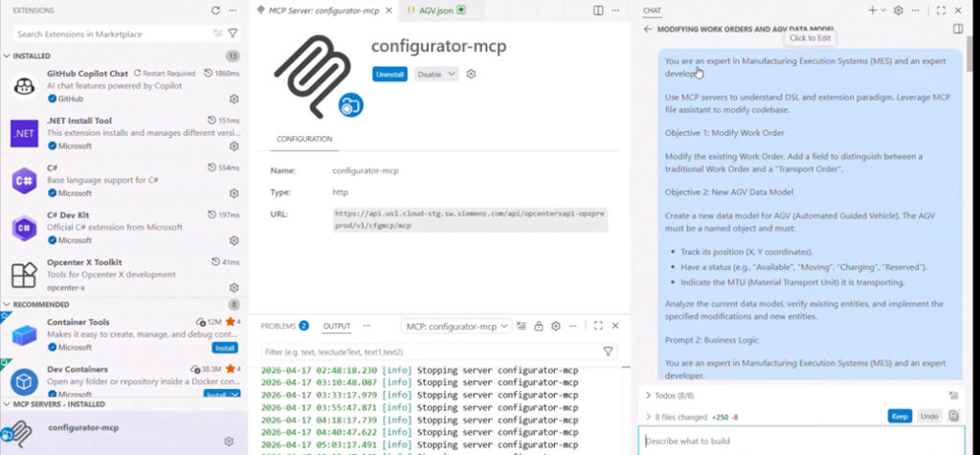Viewport: 980px width, 455px height.
Task: Open the MCP: configurator-mcp output channel dropdown
Action: pyautogui.click(x=456, y=326)
